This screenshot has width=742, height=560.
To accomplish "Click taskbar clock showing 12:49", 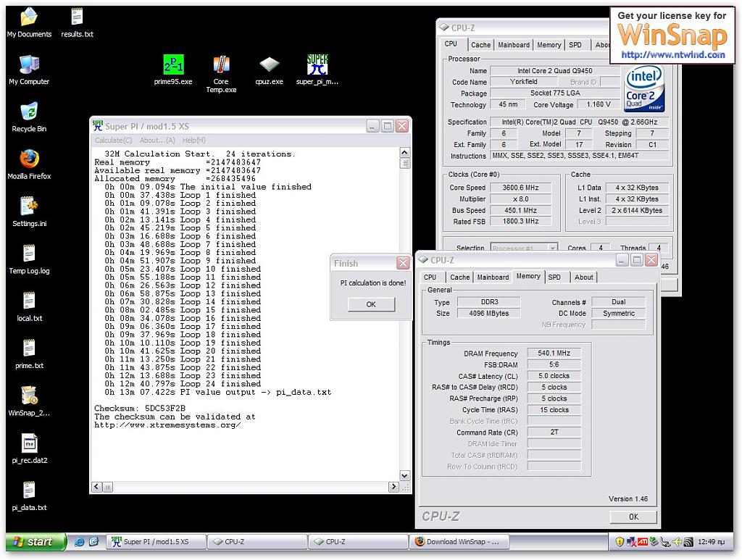I will click(711, 542).
